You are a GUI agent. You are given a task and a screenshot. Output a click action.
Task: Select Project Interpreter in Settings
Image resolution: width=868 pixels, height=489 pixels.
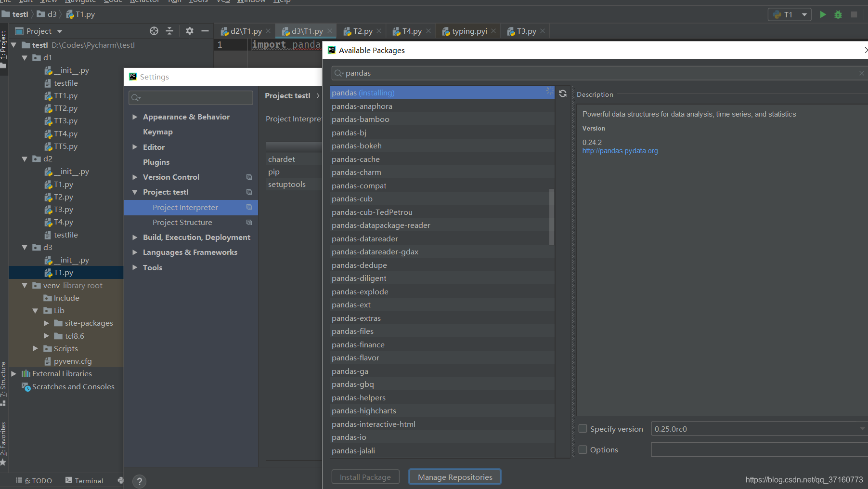click(191, 208)
